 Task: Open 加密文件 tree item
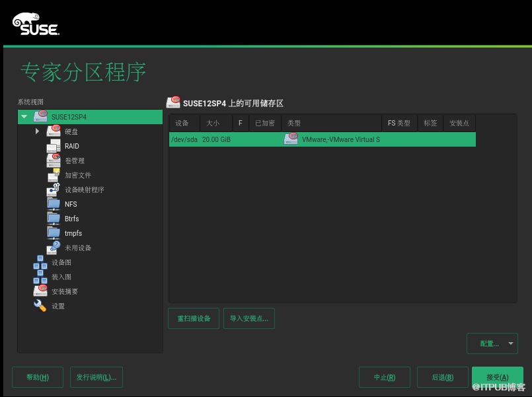(x=78, y=175)
